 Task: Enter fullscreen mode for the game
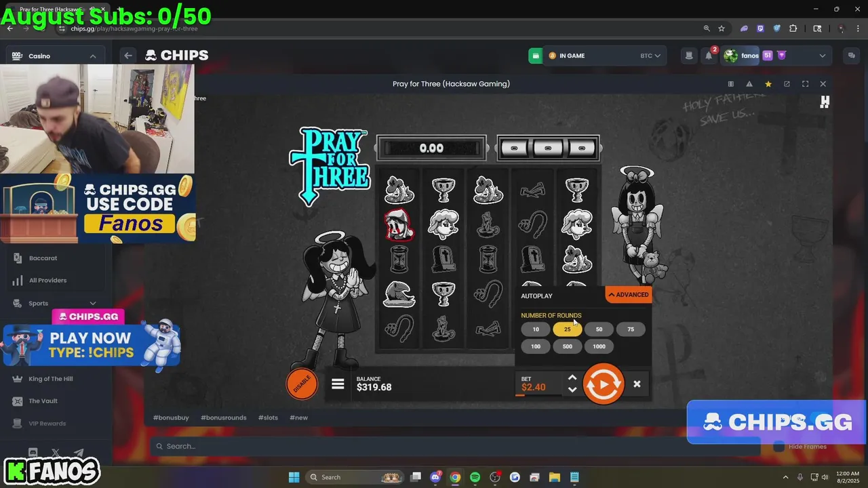click(805, 84)
